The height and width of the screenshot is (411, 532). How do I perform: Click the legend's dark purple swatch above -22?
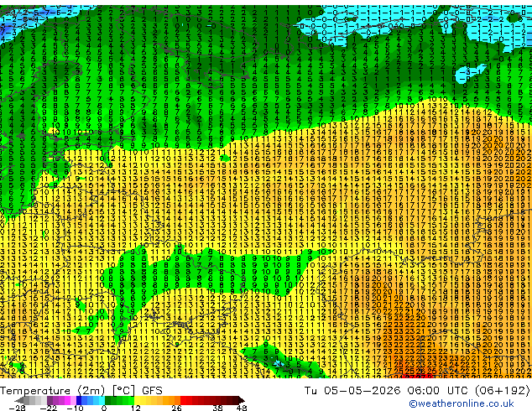50,400
